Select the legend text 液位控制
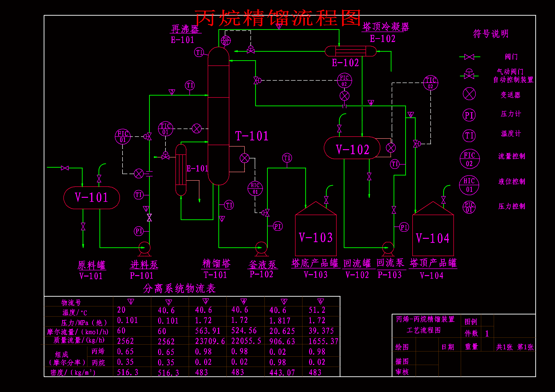This screenshot has width=555, height=392. (512, 181)
